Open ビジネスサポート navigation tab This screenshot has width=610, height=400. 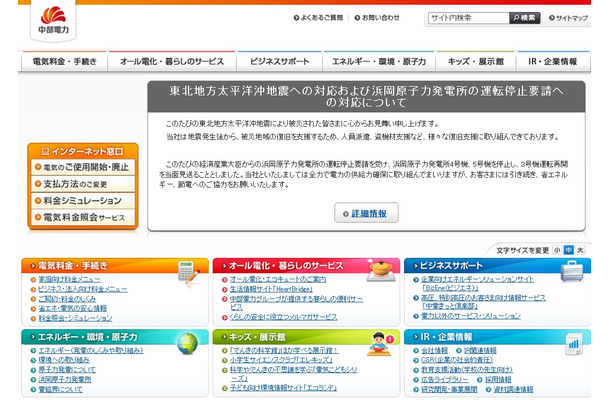click(x=279, y=61)
